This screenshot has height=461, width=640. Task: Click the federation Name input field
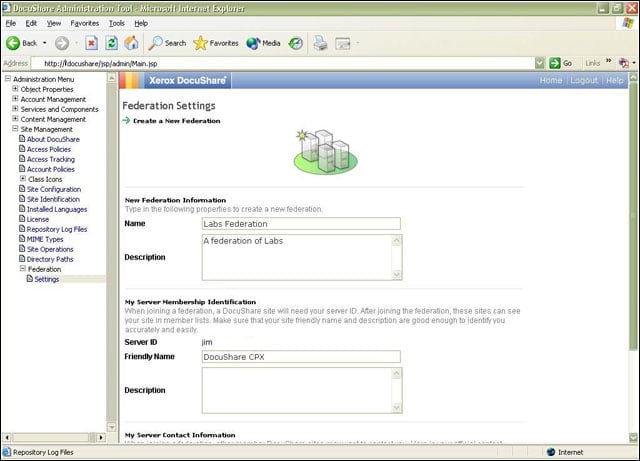pyautogui.click(x=301, y=224)
